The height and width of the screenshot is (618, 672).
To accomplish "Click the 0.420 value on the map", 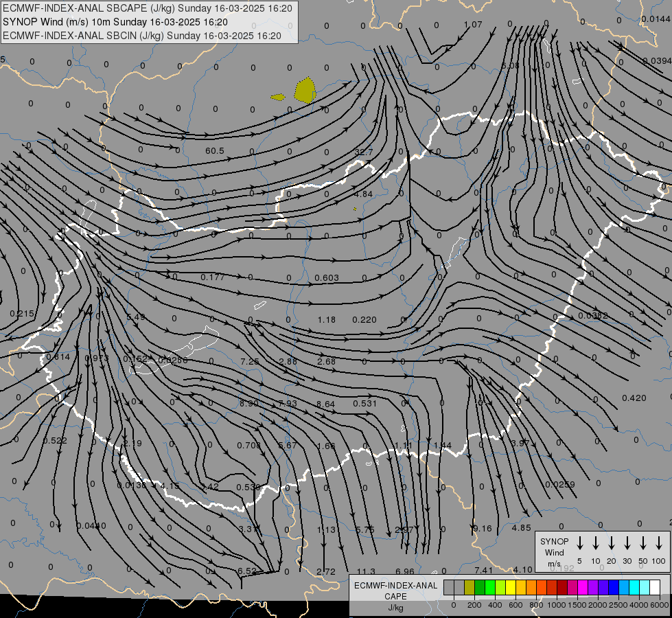I will (634, 398).
